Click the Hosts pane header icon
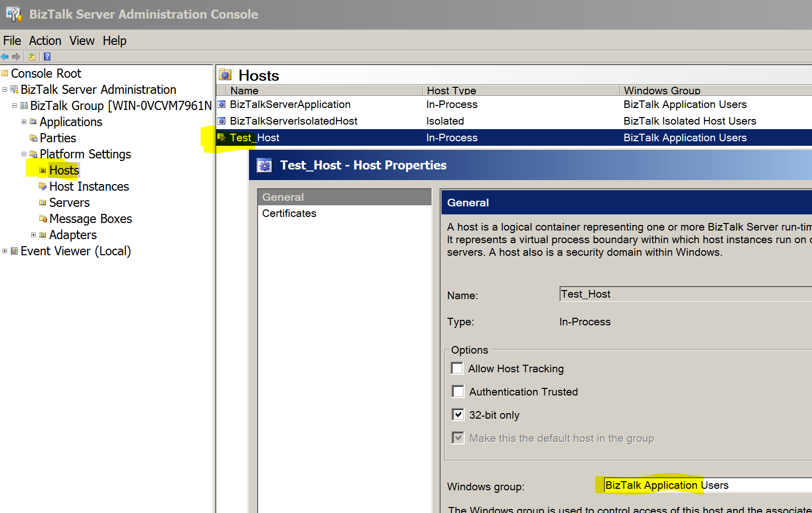Screen dimensions: 812x513 tap(225, 75)
